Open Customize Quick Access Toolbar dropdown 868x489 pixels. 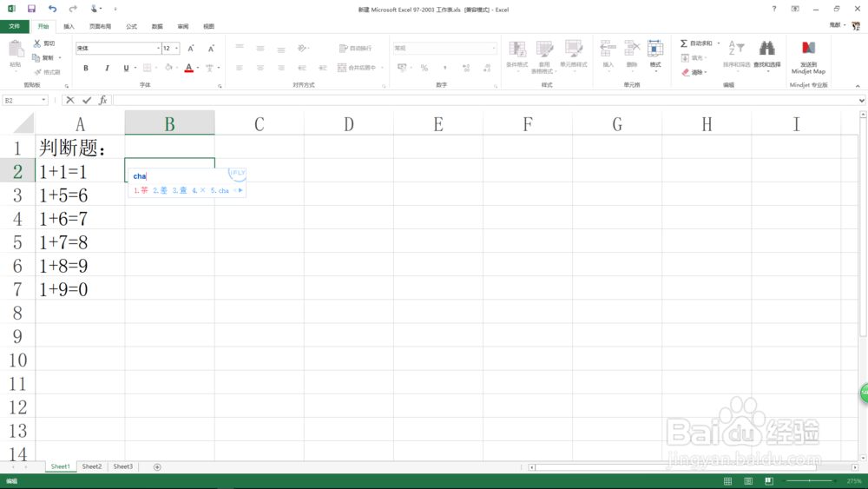(x=115, y=9)
